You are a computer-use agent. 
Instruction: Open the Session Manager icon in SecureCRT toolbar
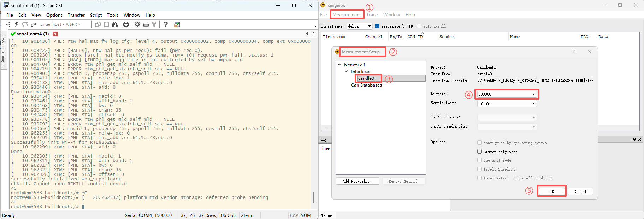pyautogui.click(x=8, y=24)
